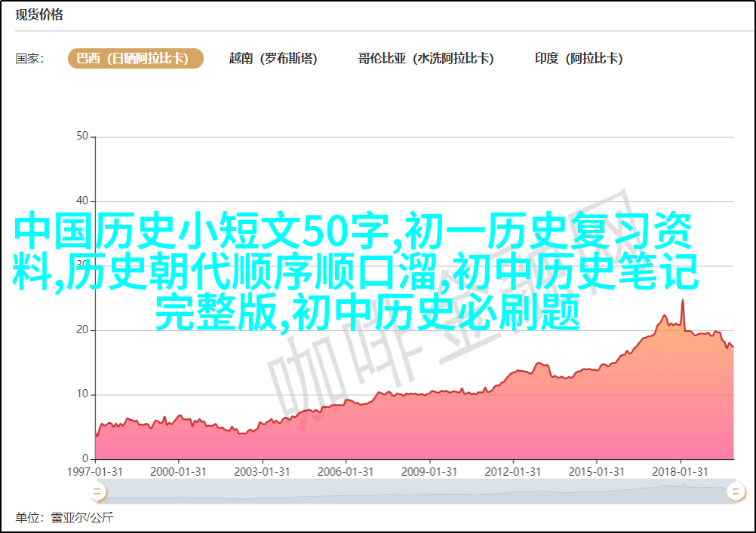Image resolution: width=756 pixels, height=533 pixels.
Task: Choose 哥伦比亚 (水洗阿拉比卡) option
Action: pyautogui.click(x=426, y=59)
